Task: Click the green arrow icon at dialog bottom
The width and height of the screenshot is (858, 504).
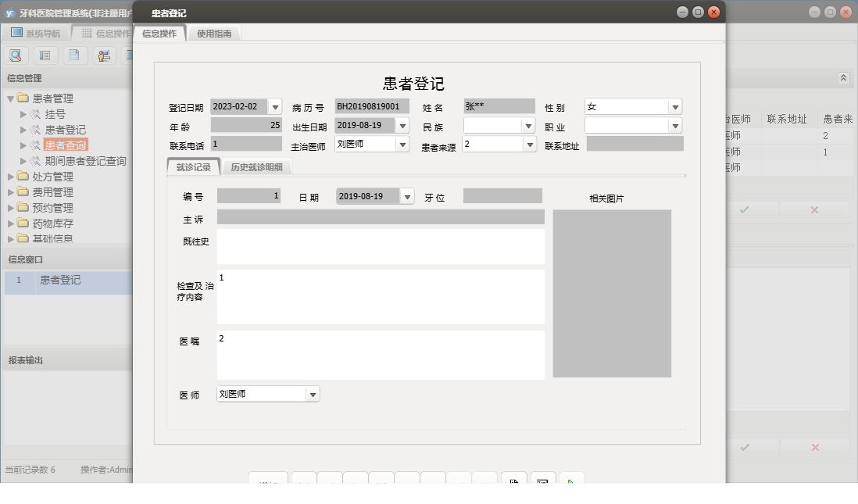Action: (572, 482)
